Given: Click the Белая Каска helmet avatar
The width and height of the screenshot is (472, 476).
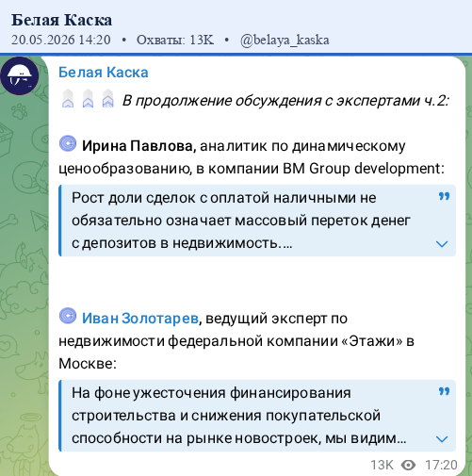Looking at the screenshot, I should pyautogui.click(x=20, y=76).
